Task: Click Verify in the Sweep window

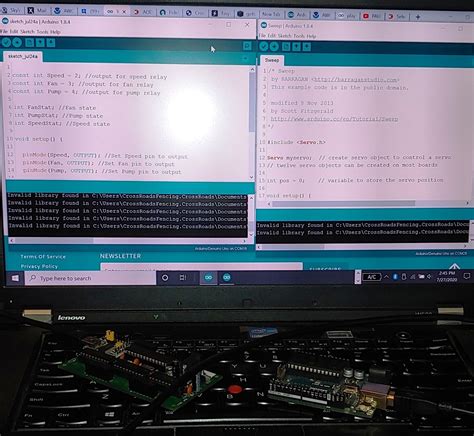Action: [x=264, y=46]
